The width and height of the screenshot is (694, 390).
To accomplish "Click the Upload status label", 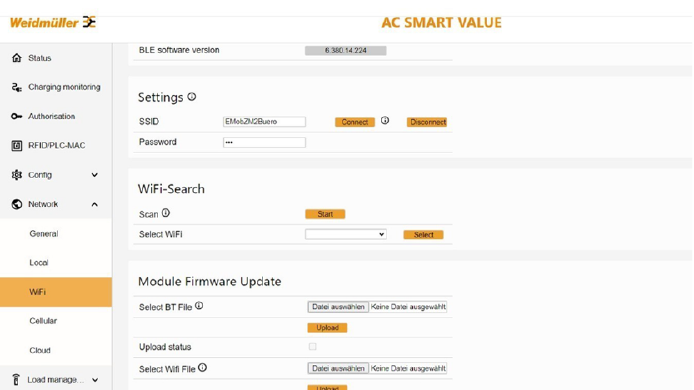I will pos(165,347).
